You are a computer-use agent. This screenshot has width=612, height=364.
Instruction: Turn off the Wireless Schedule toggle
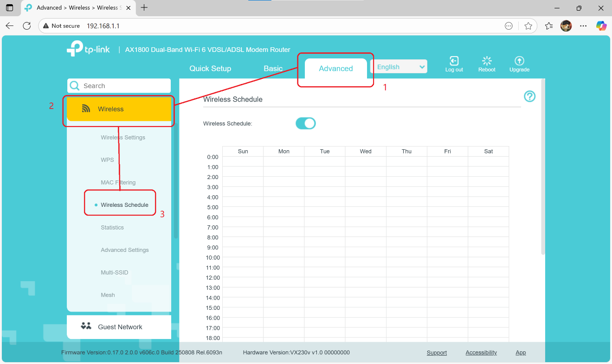[x=305, y=123]
